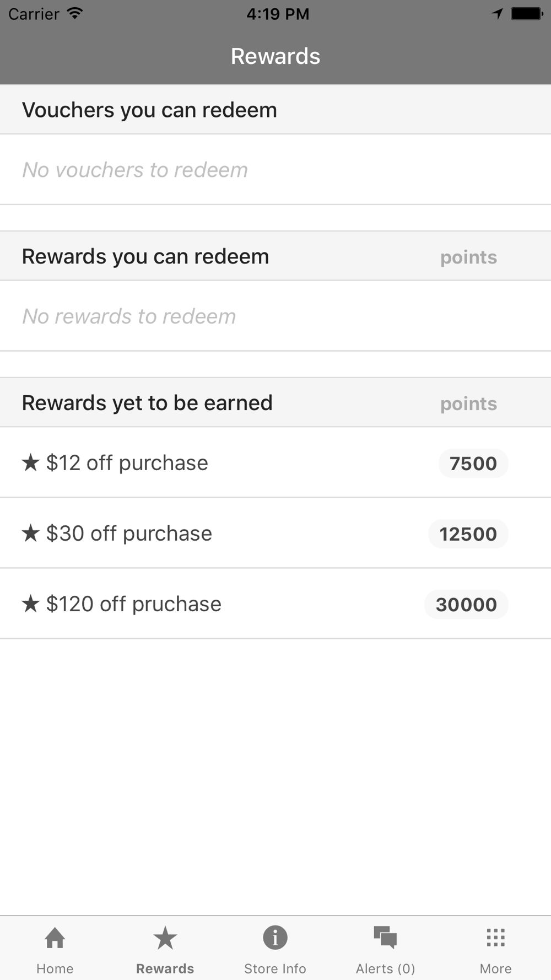Tap the star beside $30 off purchase

[x=31, y=533]
